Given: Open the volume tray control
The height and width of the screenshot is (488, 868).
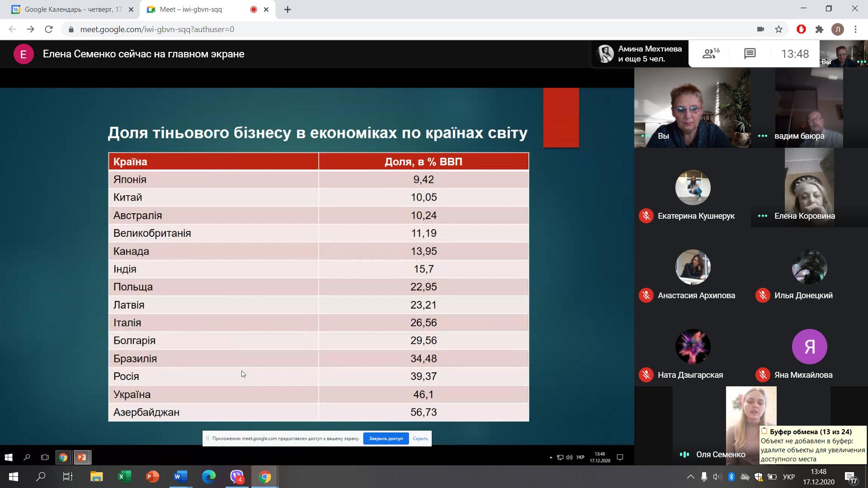Looking at the screenshot, I should [717, 477].
